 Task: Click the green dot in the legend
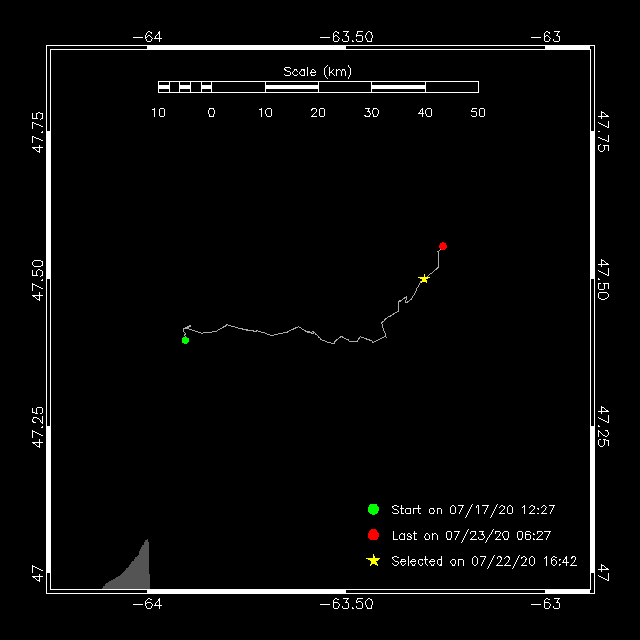pyautogui.click(x=373, y=509)
